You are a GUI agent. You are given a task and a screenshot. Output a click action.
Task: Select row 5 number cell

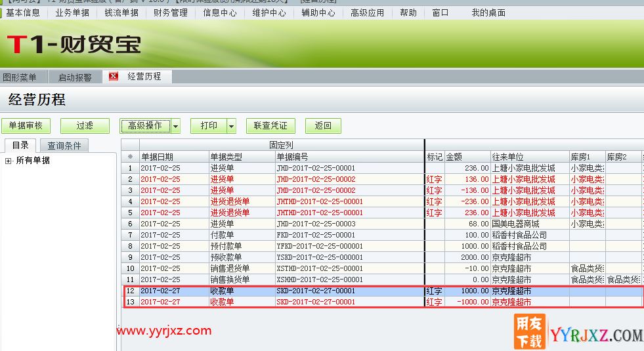[130, 213]
